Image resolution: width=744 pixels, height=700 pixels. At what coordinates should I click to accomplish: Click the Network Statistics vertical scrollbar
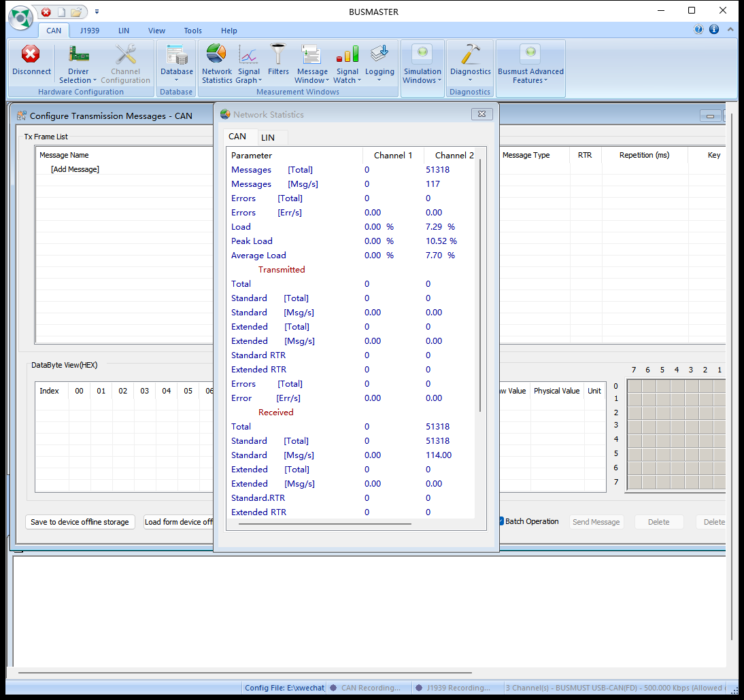pos(480,285)
